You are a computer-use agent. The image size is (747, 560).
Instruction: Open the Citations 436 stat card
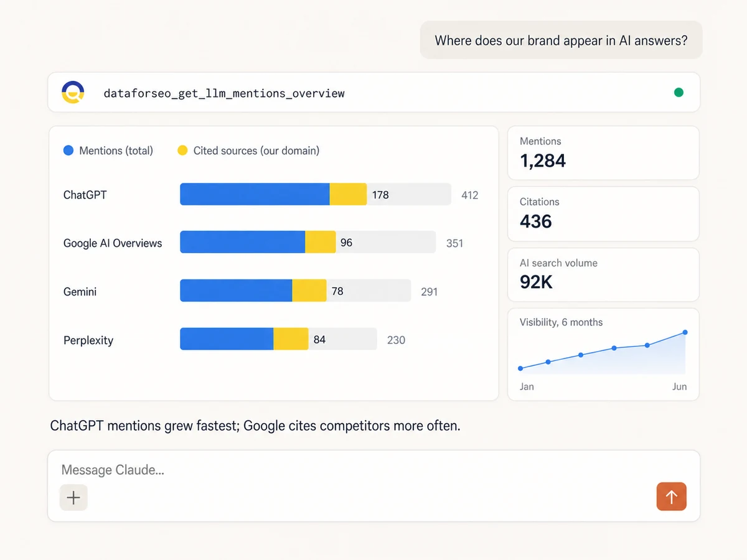click(603, 213)
